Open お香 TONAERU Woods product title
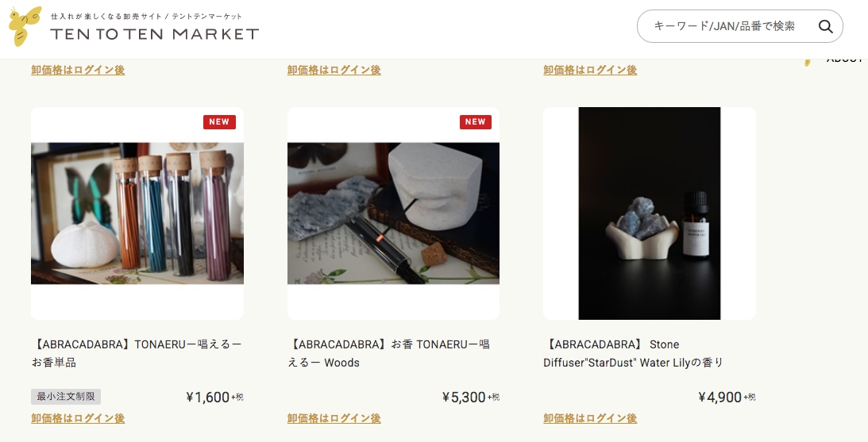Image resolution: width=868 pixels, height=442 pixels. (x=388, y=353)
